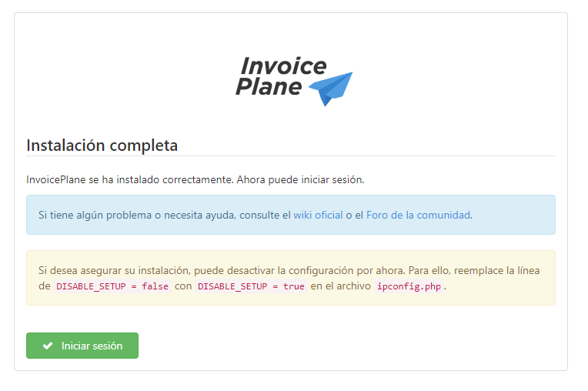Click the checkmark icon in Iniciar sesión
Image resolution: width=588 pixels, height=391 pixels.
pos(48,346)
